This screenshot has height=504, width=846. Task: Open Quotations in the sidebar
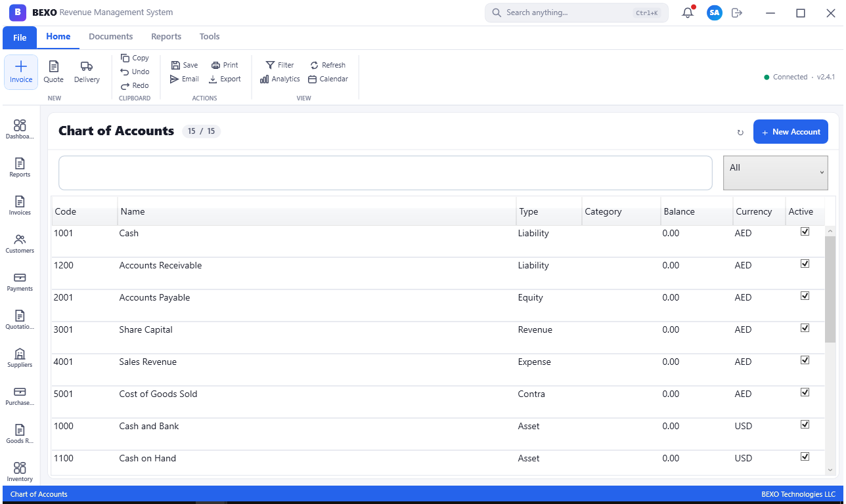[20, 320]
